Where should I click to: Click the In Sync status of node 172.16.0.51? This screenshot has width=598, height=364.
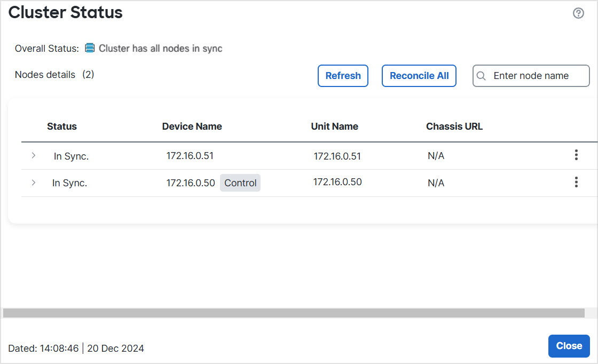pyautogui.click(x=71, y=156)
